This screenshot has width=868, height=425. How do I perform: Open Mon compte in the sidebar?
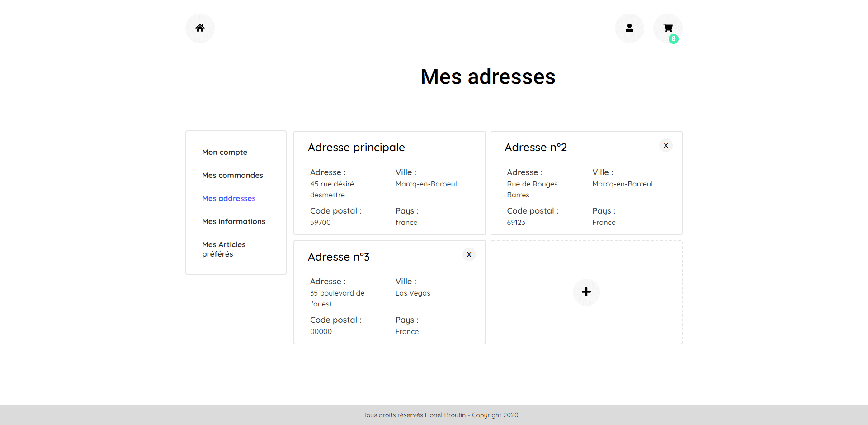coord(225,152)
